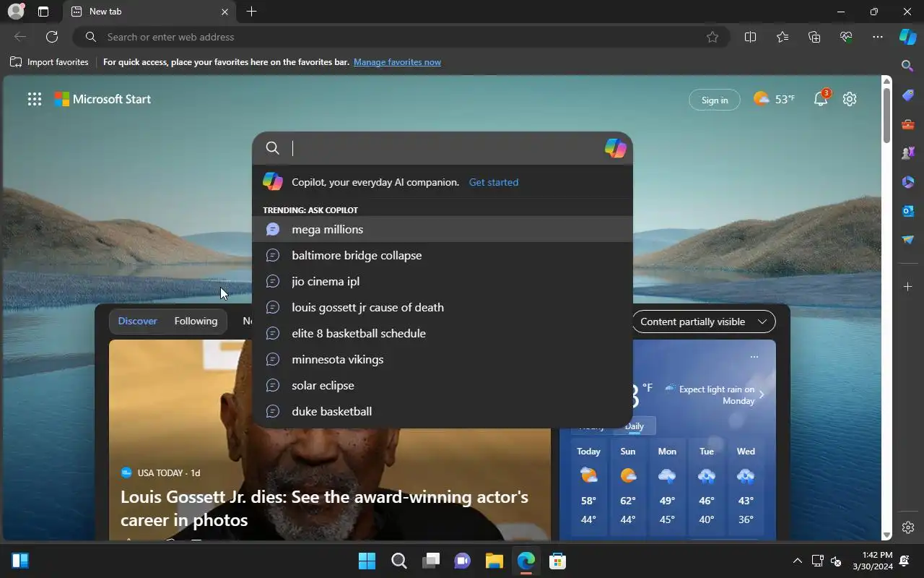Screen dimensions: 924x578
Task: Switch to the Discover feed tab
Action: tap(137, 321)
